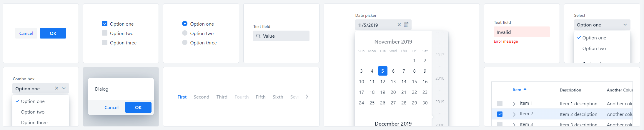644x130 pixels.
Task: Expand Item 2 row details
Action: coord(514,114)
